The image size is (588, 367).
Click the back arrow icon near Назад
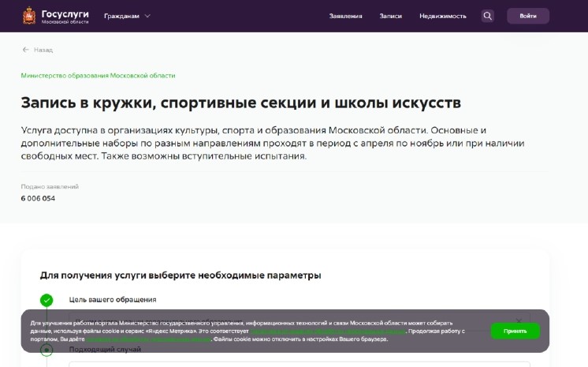point(25,50)
